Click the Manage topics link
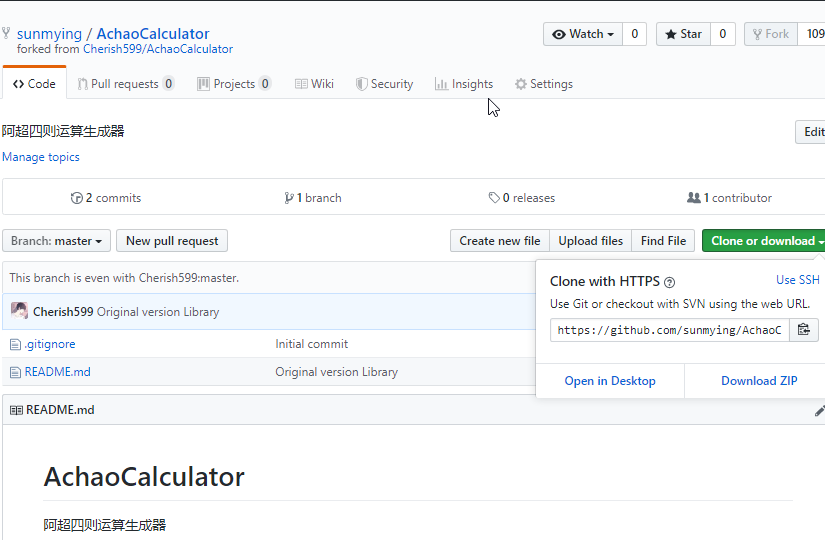Screen dimensions: 825x540 pyautogui.click(x=41, y=157)
